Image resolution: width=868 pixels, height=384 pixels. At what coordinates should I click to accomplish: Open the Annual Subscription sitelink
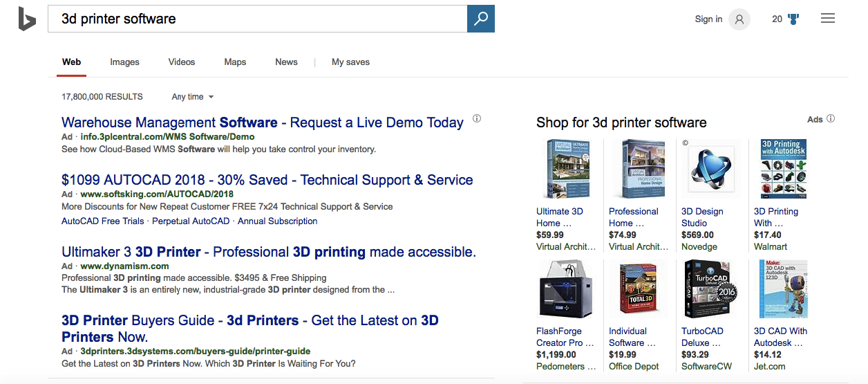click(x=278, y=221)
